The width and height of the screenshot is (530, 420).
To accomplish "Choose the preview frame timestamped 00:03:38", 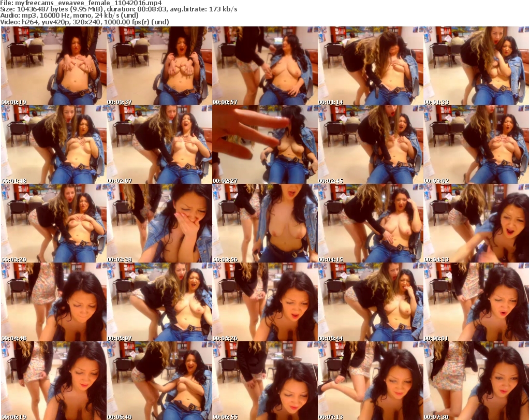I will click(159, 224).
